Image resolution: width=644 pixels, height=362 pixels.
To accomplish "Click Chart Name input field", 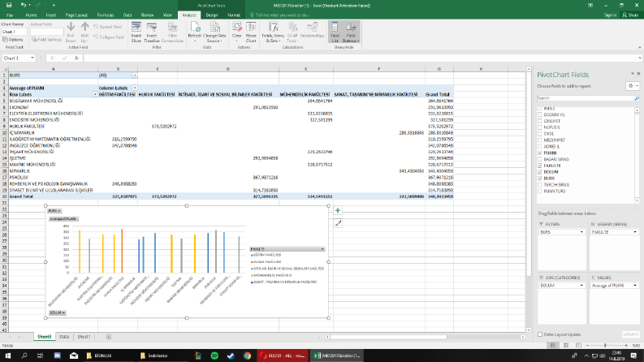I will tap(14, 32).
